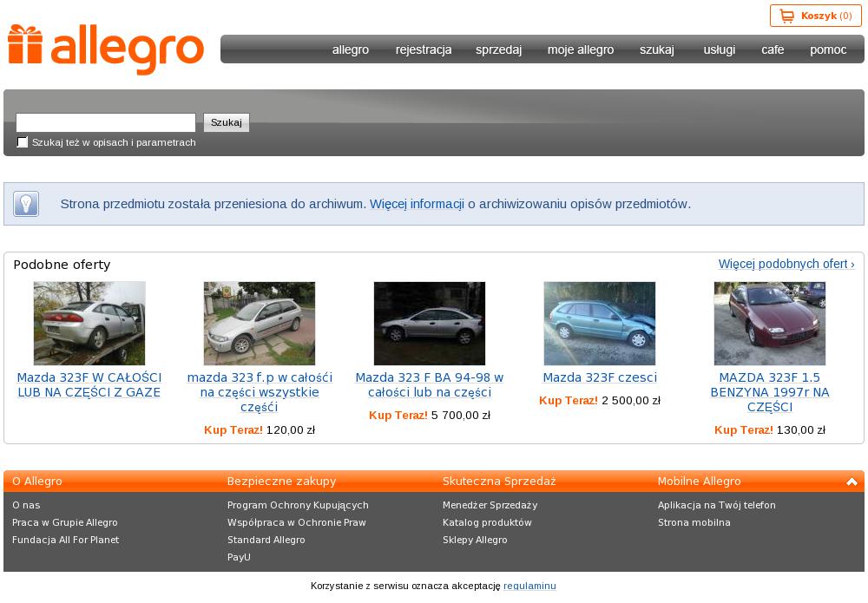This screenshot has width=868, height=603.
Task: Open 'Sklepy Allegro' footer link
Action: click(x=475, y=540)
